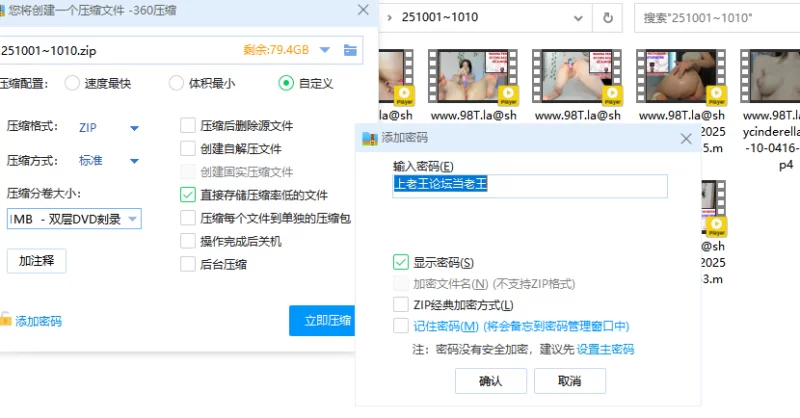
Task: Click 确认 in the password dialog
Action: pyautogui.click(x=491, y=381)
